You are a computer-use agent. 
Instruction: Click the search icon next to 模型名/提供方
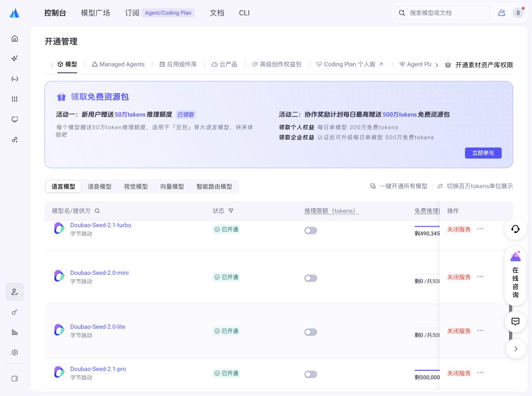(97, 211)
